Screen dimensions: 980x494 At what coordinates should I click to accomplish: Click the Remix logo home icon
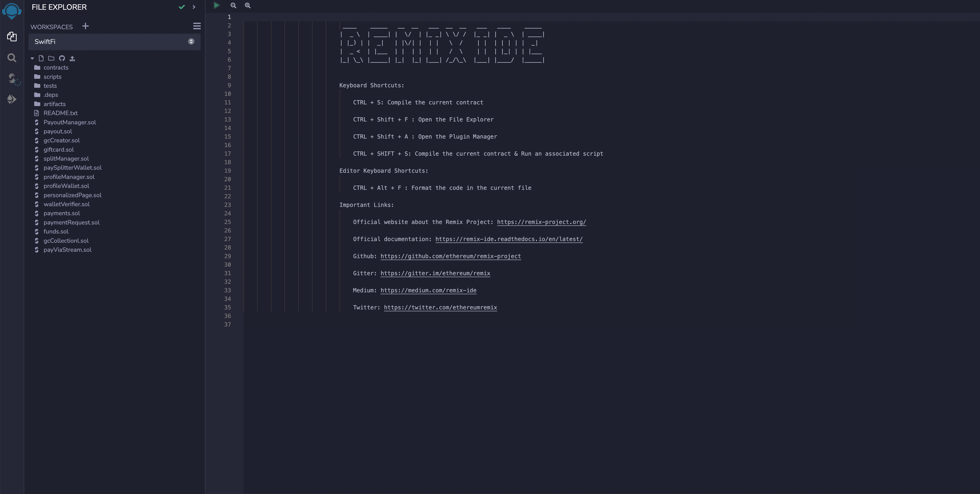coord(12,11)
